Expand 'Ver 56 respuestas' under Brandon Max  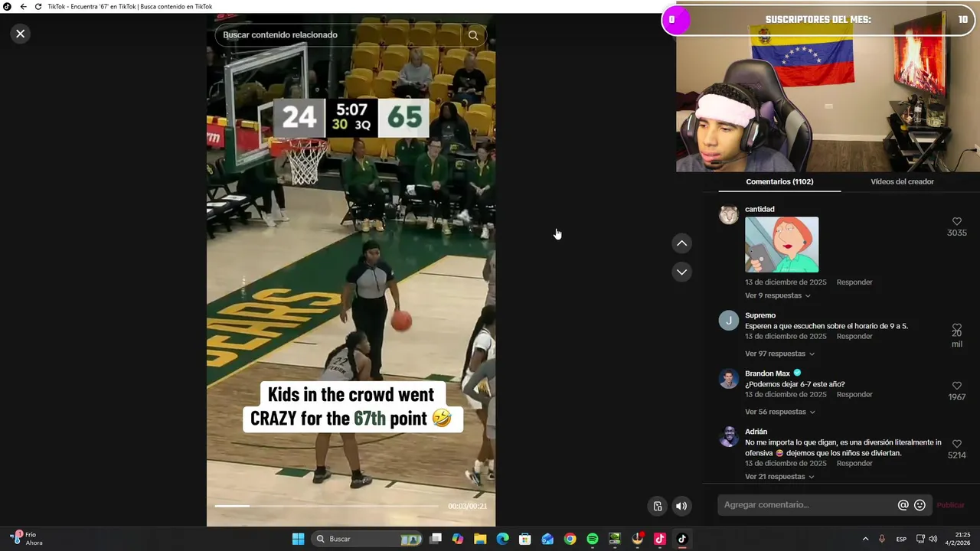point(779,412)
